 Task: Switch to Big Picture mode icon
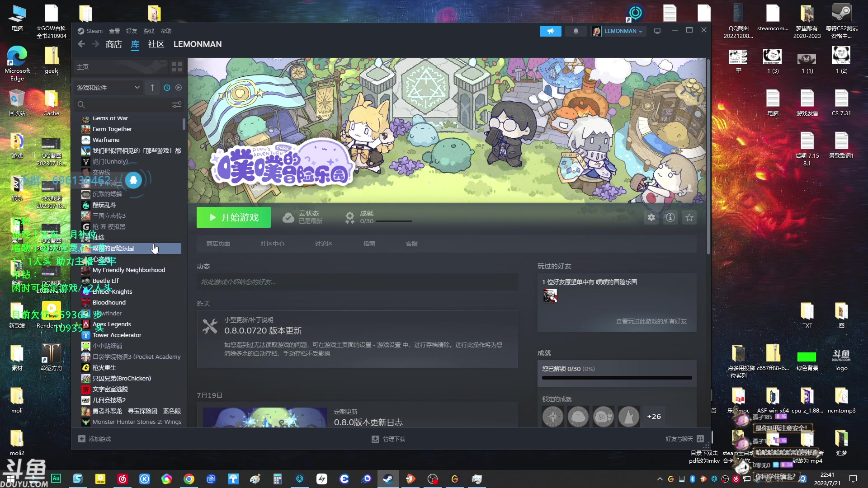tap(657, 31)
